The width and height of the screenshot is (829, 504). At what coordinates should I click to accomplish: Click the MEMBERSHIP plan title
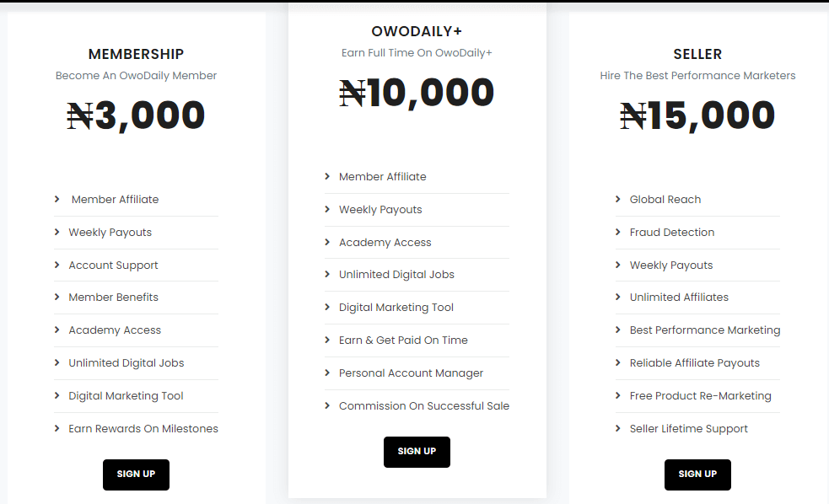(136, 54)
